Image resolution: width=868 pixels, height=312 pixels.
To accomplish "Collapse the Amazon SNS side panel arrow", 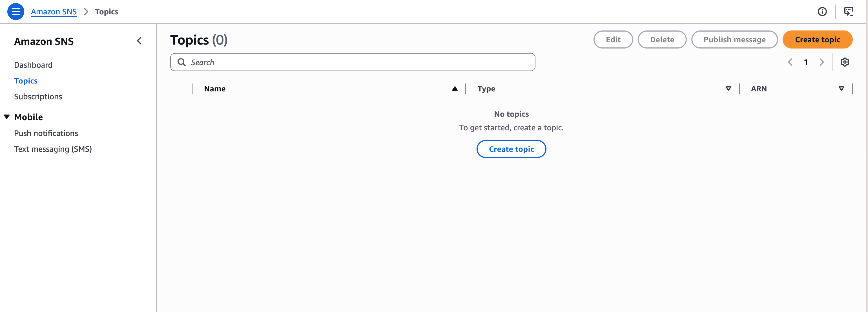I will click(139, 41).
